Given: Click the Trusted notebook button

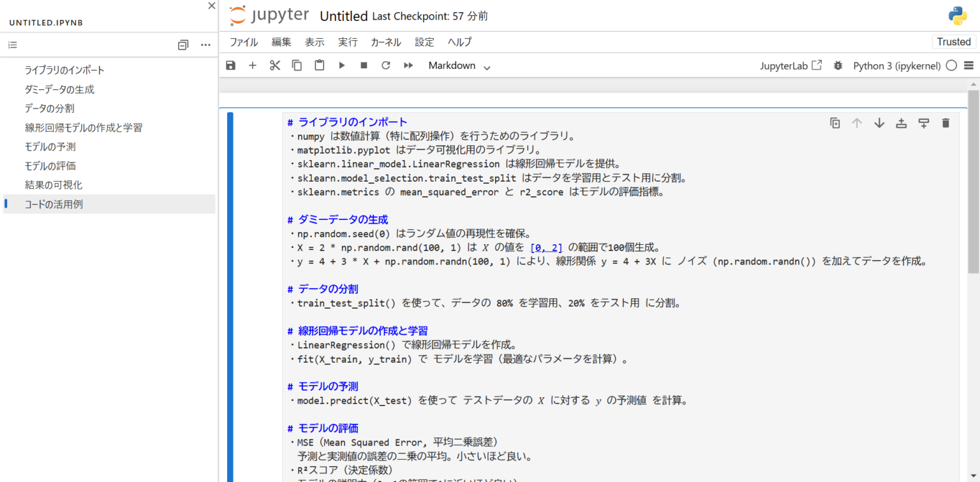Looking at the screenshot, I should pyautogui.click(x=953, y=42).
